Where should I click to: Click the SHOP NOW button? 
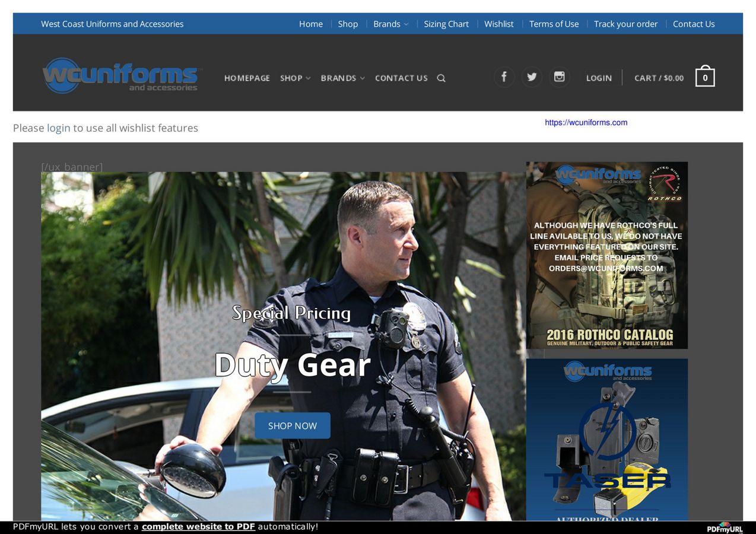tap(293, 425)
